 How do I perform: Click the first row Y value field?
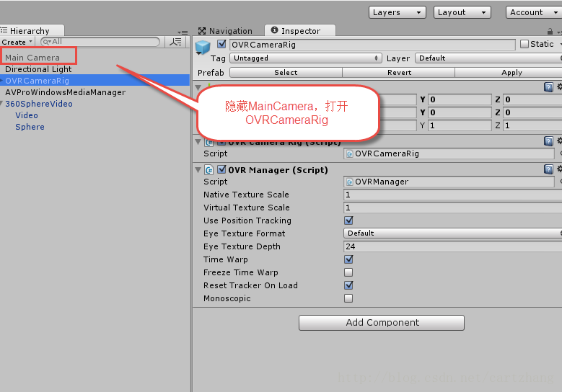point(460,99)
